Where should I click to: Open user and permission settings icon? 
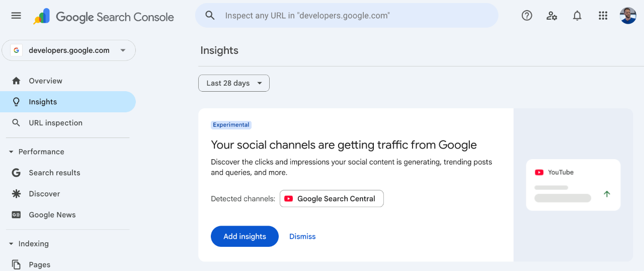pyautogui.click(x=552, y=16)
